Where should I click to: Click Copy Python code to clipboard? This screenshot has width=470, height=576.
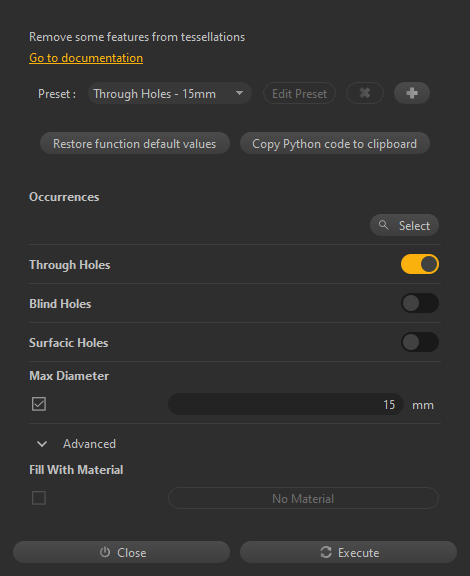tap(334, 143)
